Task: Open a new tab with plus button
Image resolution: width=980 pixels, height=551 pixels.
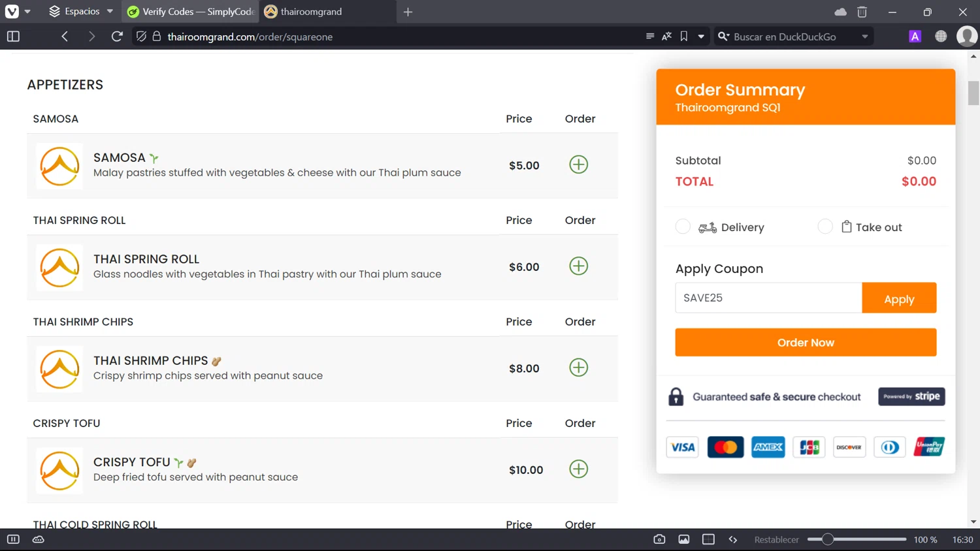Action: click(408, 12)
